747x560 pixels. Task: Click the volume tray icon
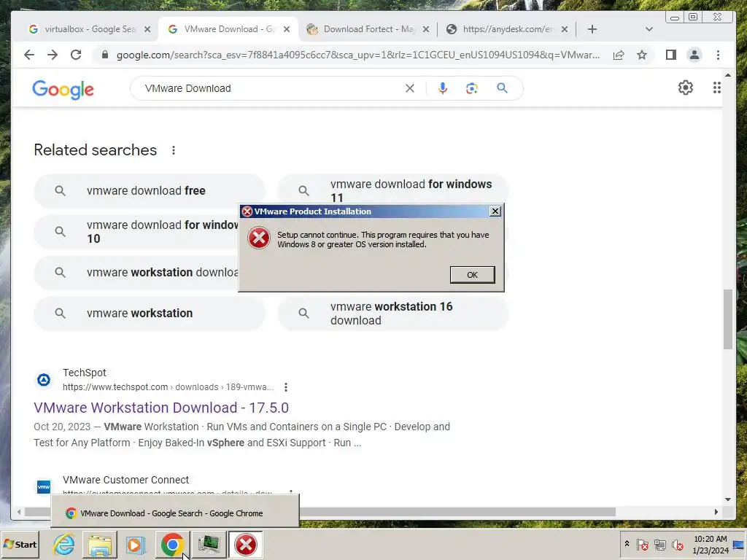tap(677, 544)
